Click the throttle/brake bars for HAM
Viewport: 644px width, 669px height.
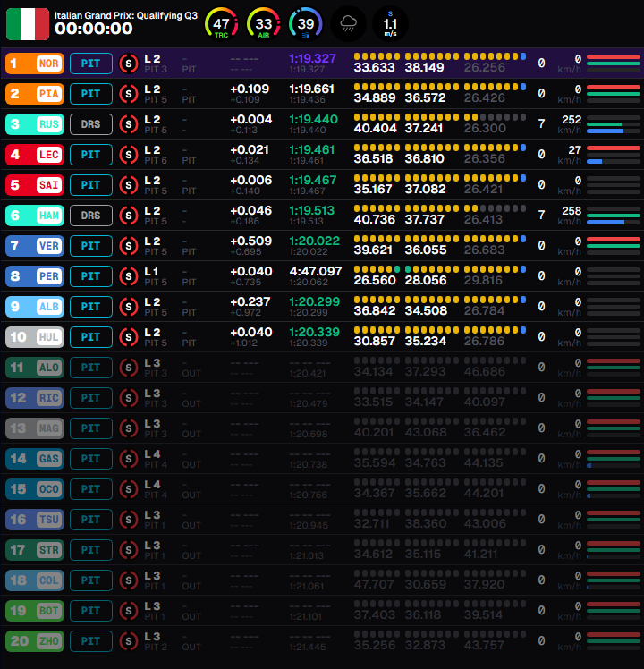coord(614,216)
